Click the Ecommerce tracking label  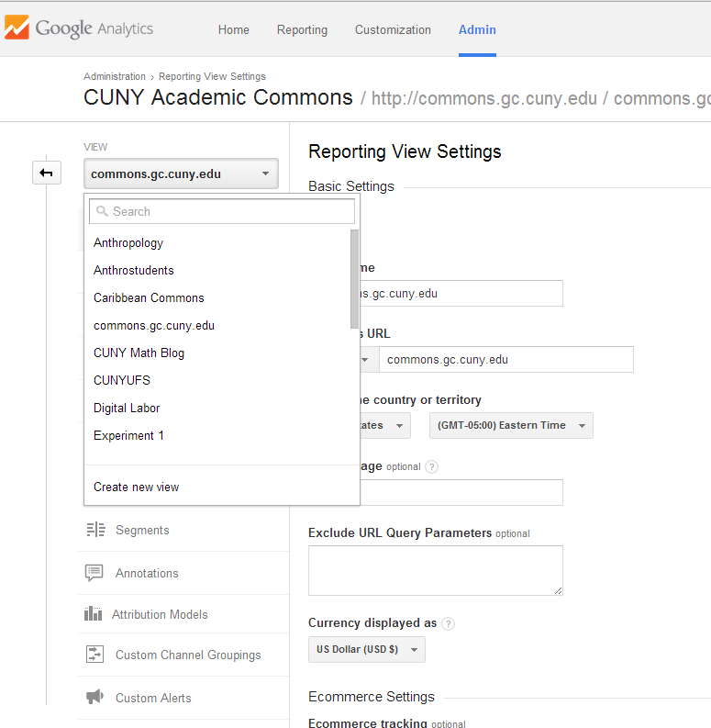[x=368, y=722]
